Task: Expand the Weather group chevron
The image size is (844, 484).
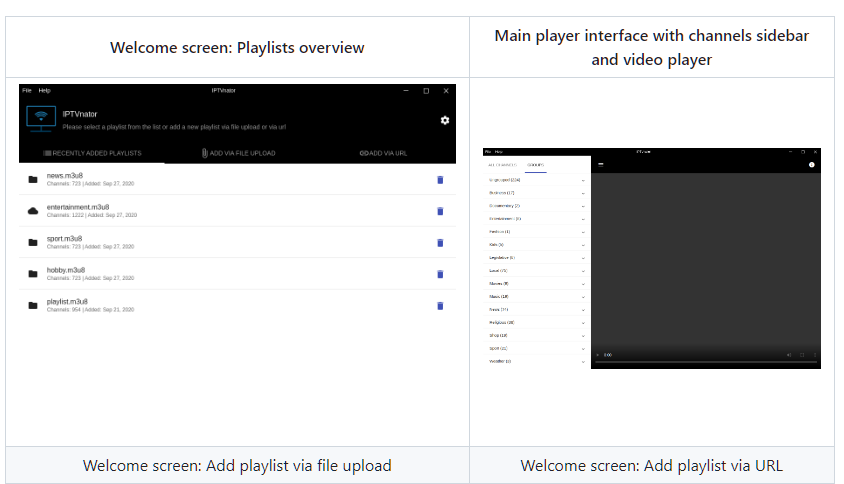Action: pyautogui.click(x=583, y=361)
